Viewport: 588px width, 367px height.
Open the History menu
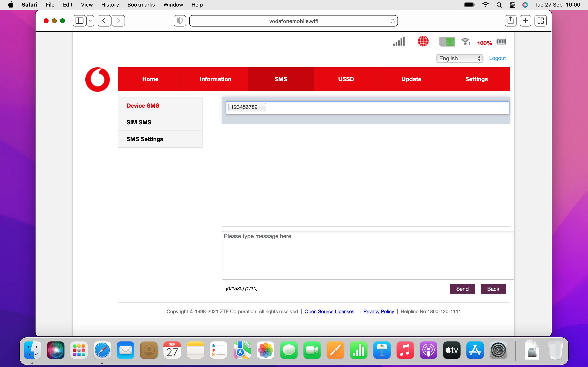point(110,5)
